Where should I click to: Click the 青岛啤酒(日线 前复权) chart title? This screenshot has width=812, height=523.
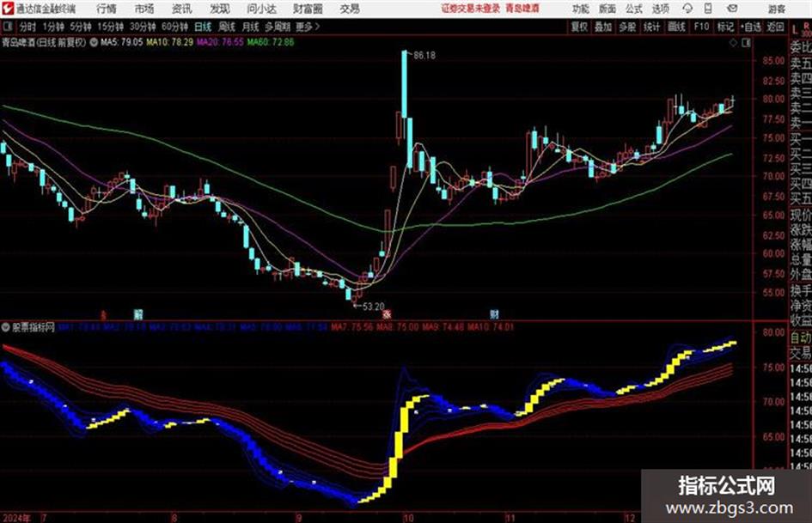pyautogui.click(x=45, y=42)
